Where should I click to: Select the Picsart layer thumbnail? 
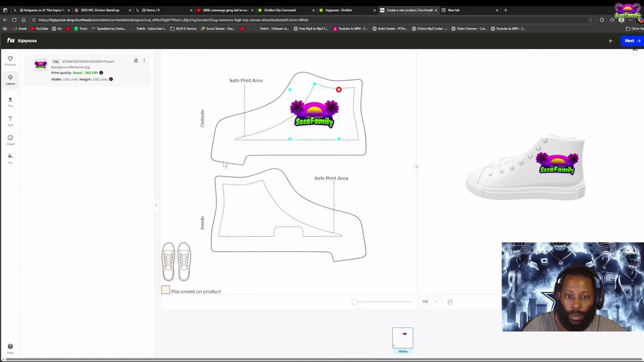point(41,64)
